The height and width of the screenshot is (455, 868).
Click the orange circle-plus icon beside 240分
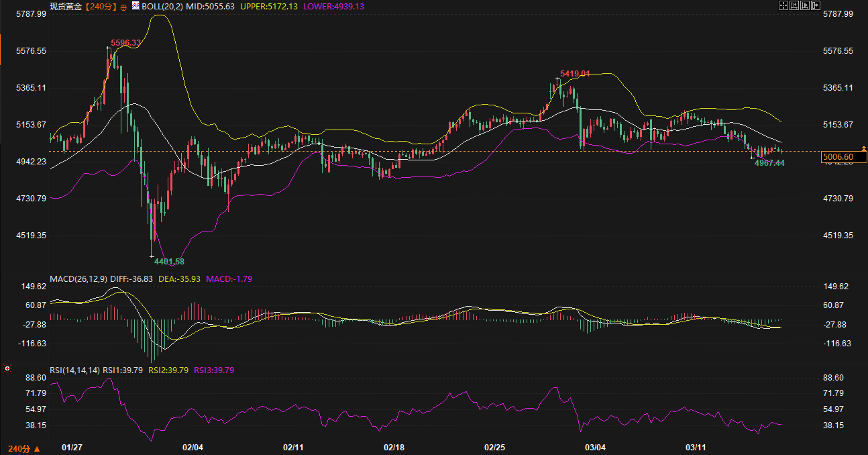[x=123, y=7]
